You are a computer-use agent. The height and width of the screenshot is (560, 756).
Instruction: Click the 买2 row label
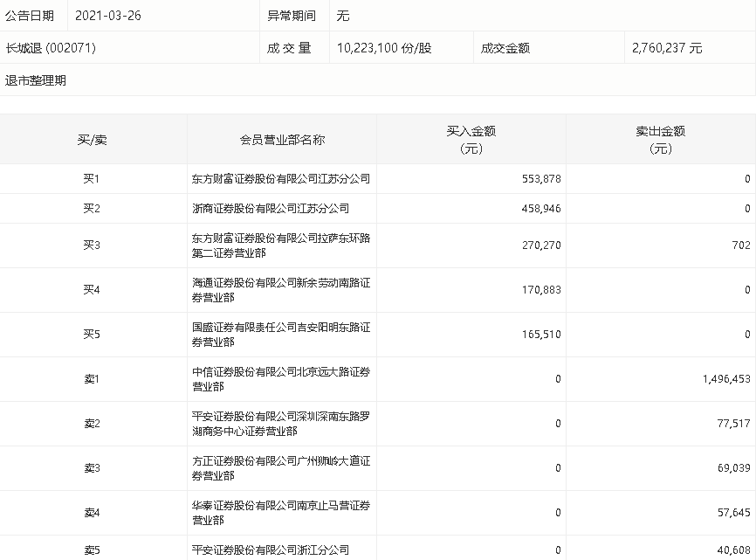tap(92, 209)
